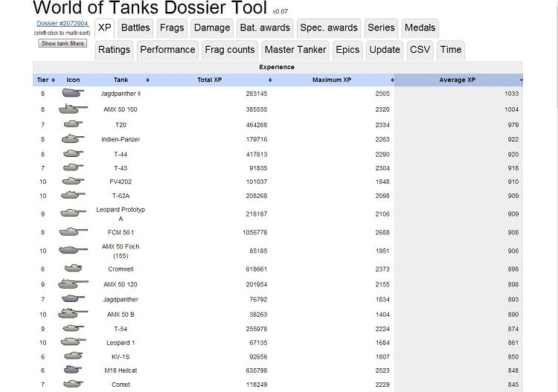Click the AMX 50 B tank icon
558x392 pixels.
tap(73, 313)
